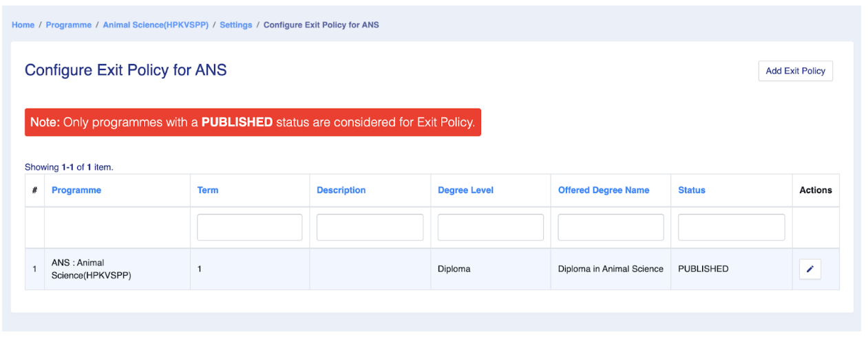Click into the Description filter box
The height and width of the screenshot is (339, 868).
tap(370, 228)
